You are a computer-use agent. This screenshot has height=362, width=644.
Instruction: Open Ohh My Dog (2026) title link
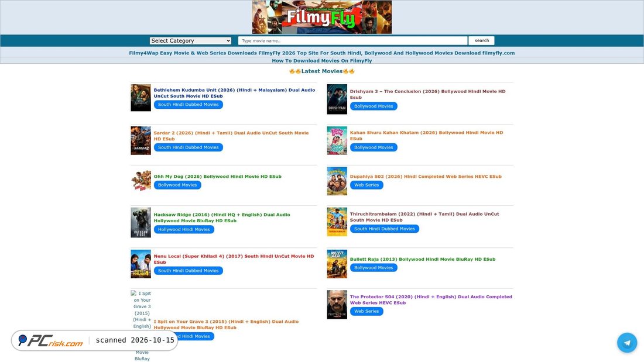pos(218,177)
